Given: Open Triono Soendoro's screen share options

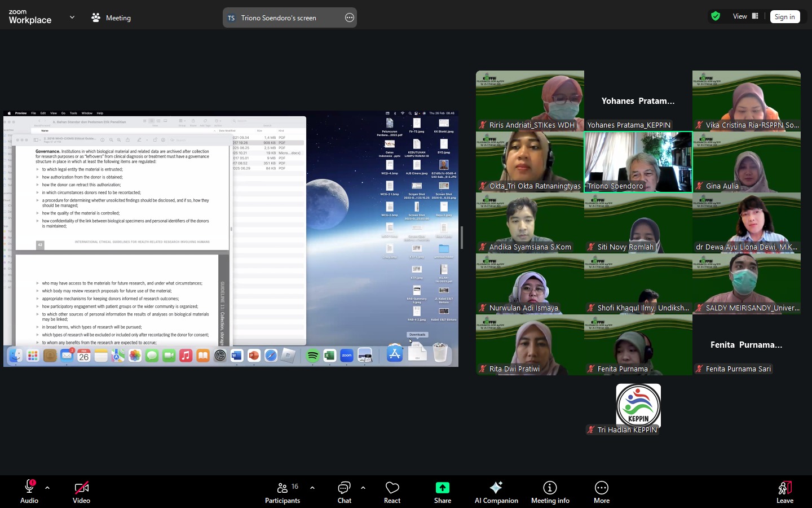Looking at the screenshot, I should click(350, 17).
